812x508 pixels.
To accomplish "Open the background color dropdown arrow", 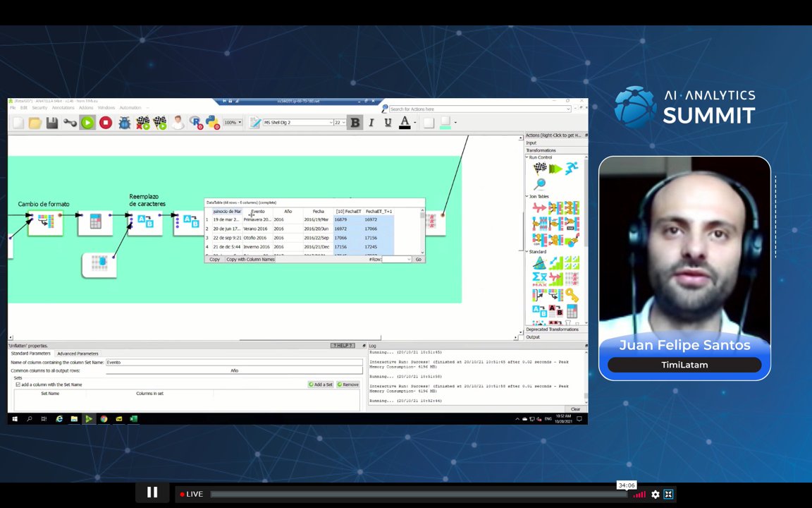I will 455,123.
